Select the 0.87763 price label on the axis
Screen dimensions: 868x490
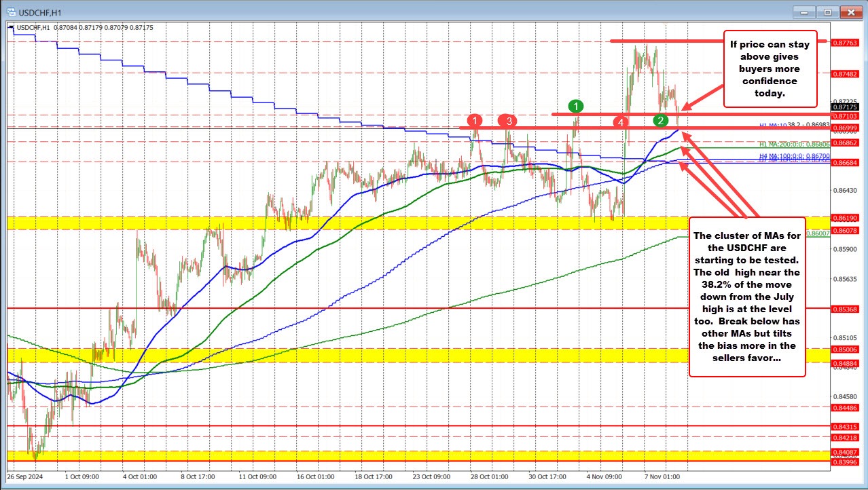click(846, 42)
